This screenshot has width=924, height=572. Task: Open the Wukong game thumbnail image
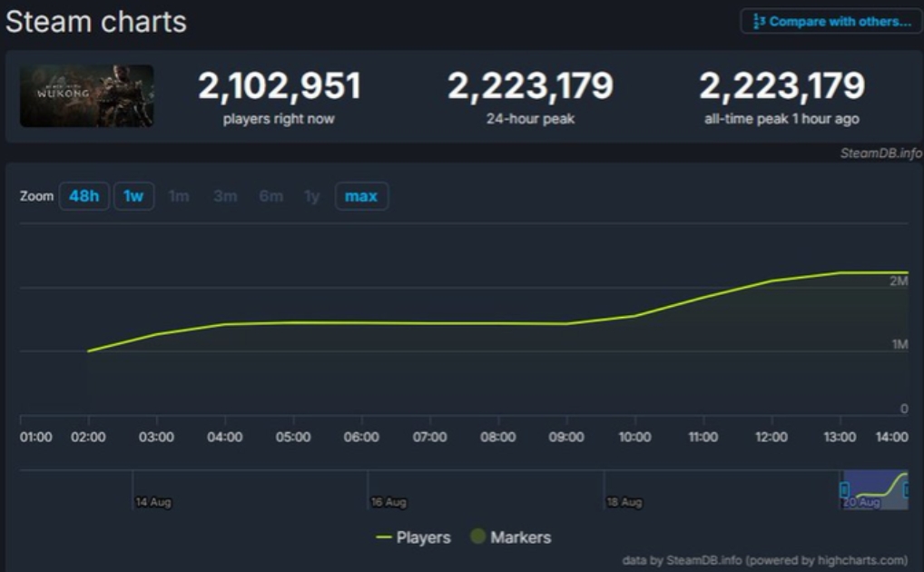pyautogui.click(x=86, y=96)
